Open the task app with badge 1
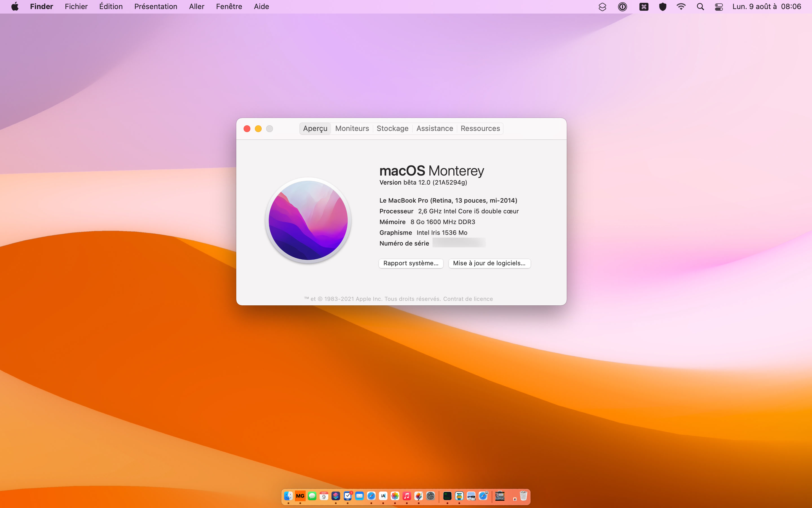Viewport: 812px width, 508px height. click(348, 496)
